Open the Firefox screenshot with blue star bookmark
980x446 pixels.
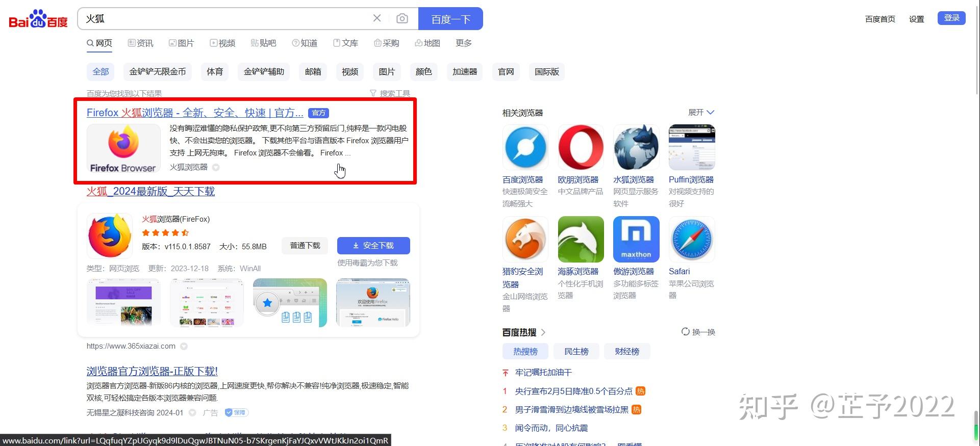click(290, 302)
